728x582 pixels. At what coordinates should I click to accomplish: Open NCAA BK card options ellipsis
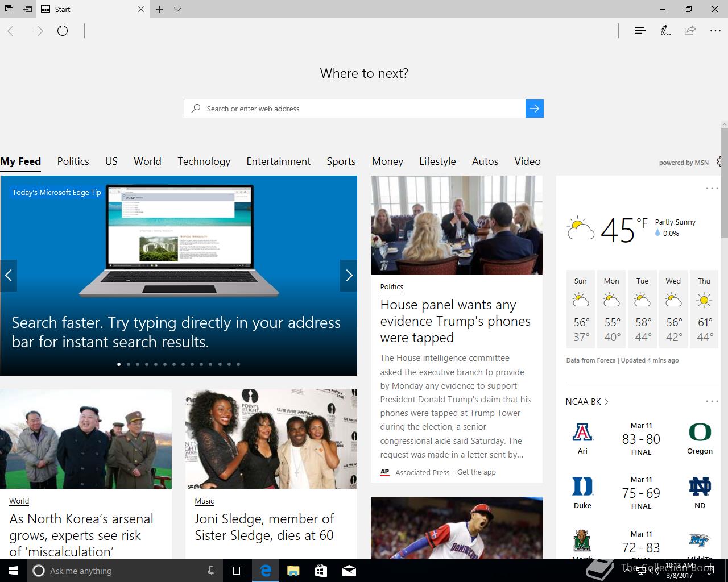point(712,401)
